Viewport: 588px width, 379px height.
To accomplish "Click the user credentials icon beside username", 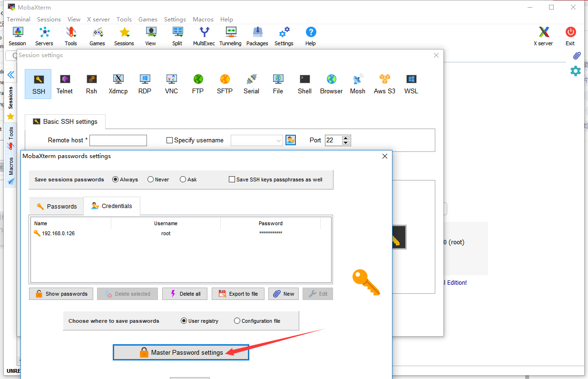I will pyautogui.click(x=291, y=140).
